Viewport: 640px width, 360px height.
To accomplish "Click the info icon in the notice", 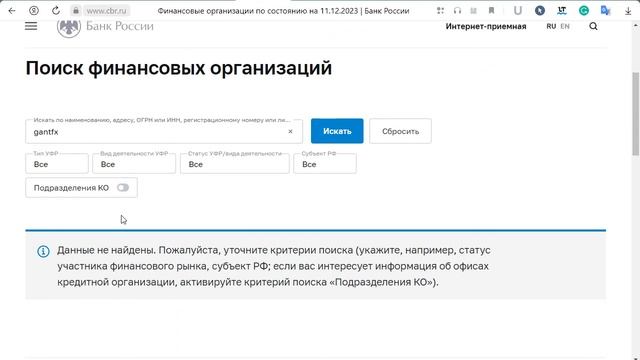I will coord(43,251).
